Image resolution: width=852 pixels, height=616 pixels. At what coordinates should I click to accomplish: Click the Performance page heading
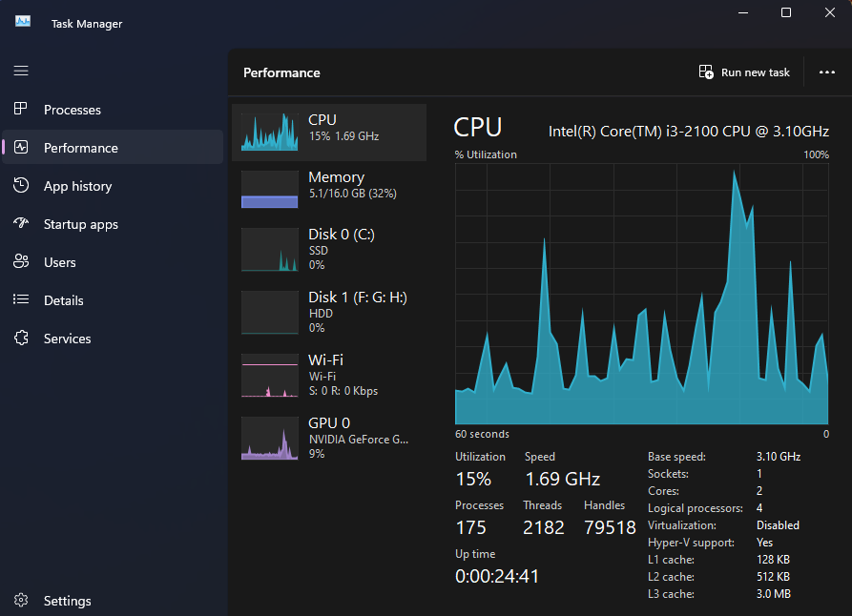[281, 72]
